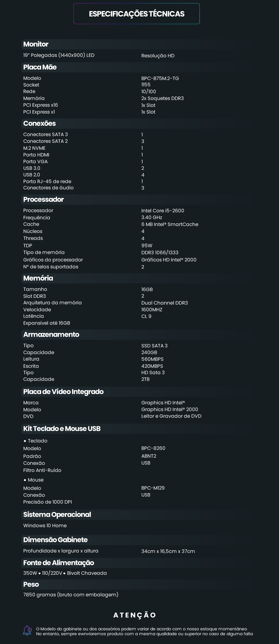Select the Memória section header bar
This screenshot has width=279, height=644.
(38, 278)
